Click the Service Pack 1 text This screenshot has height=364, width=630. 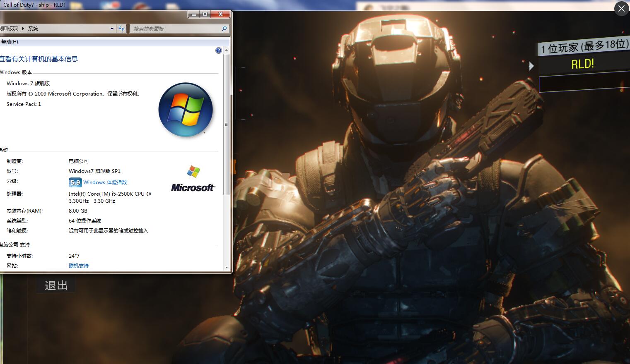tap(24, 104)
